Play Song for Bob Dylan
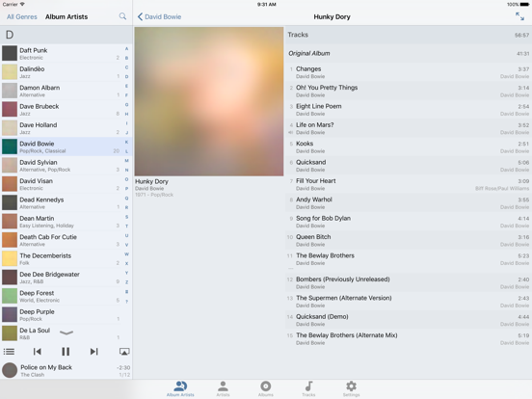532x399 pixels. [x=409, y=222]
